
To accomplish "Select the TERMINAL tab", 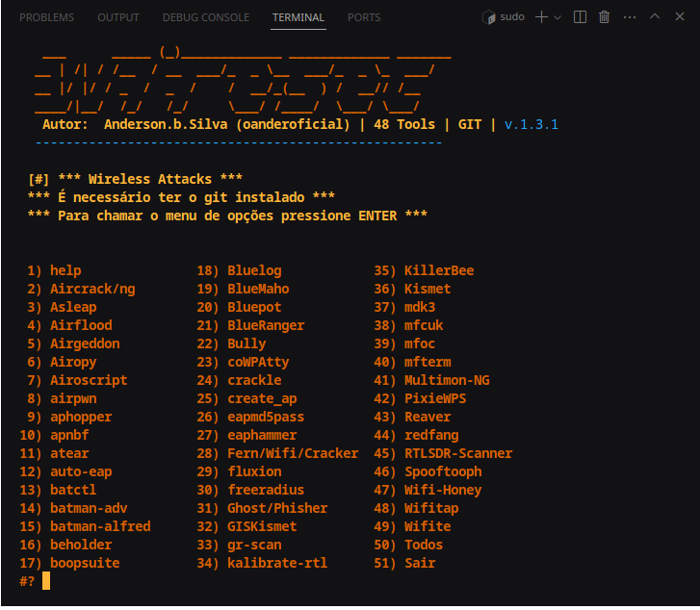I will coord(298,17).
